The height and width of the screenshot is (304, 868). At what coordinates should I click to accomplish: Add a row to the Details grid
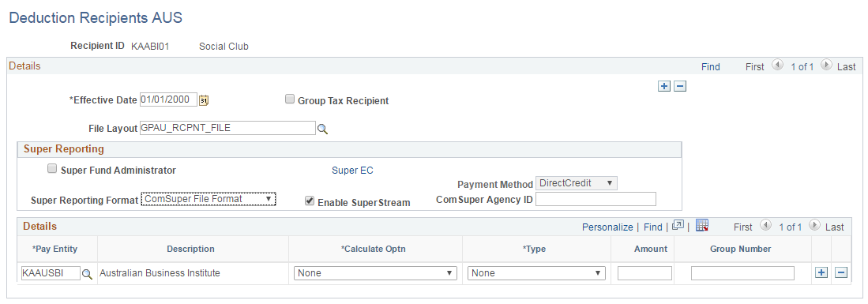click(822, 272)
